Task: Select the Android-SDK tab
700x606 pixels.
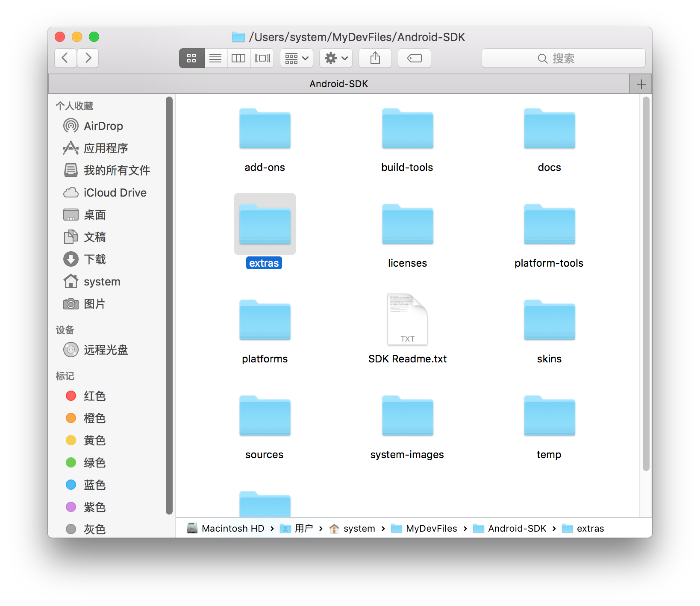Action: (339, 84)
